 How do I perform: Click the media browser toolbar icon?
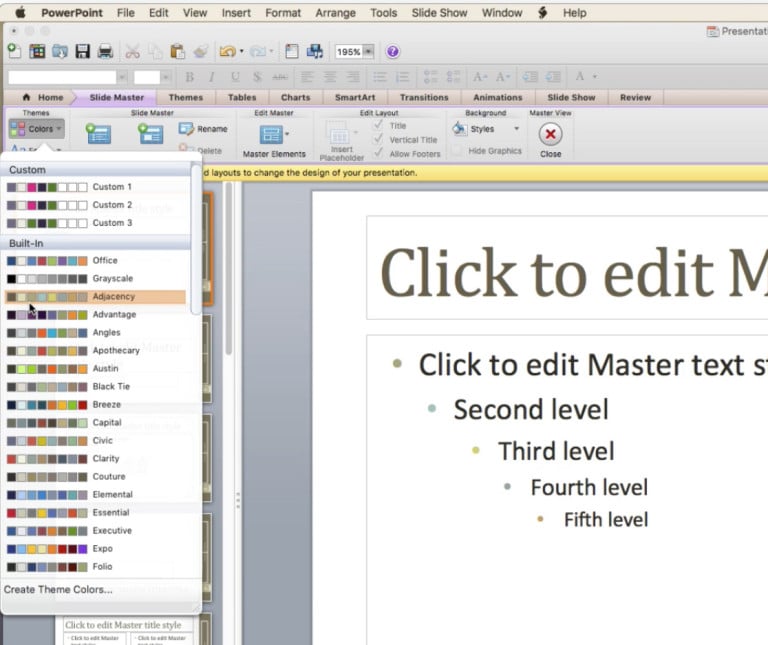(314, 51)
